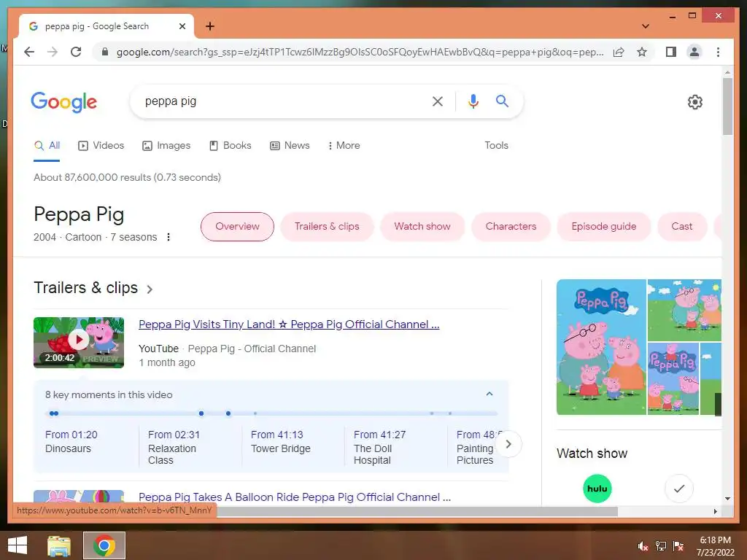Switch to Books results tab
This screenshot has width=747, height=560.
pyautogui.click(x=230, y=146)
